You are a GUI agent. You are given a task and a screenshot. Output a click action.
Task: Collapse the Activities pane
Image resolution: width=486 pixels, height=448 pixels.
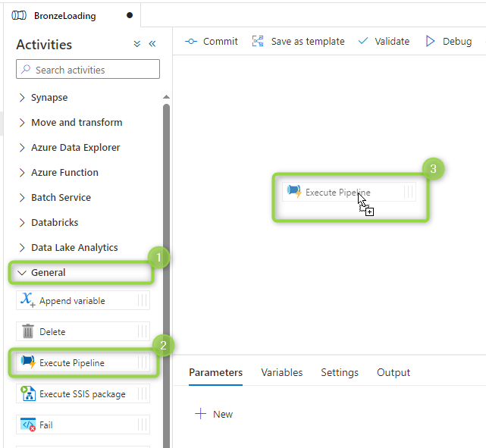point(152,44)
